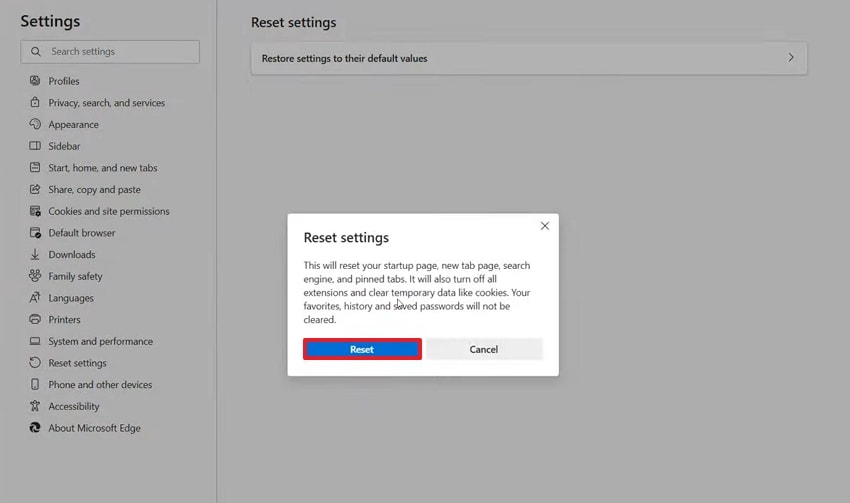The height and width of the screenshot is (503, 850).
Task: Click the Privacy lock icon
Action: [x=35, y=102]
